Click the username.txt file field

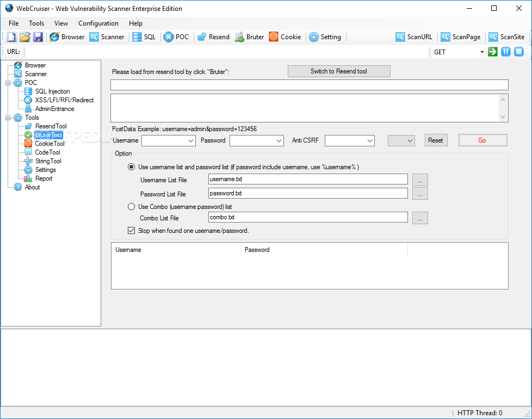[x=308, y=179]
